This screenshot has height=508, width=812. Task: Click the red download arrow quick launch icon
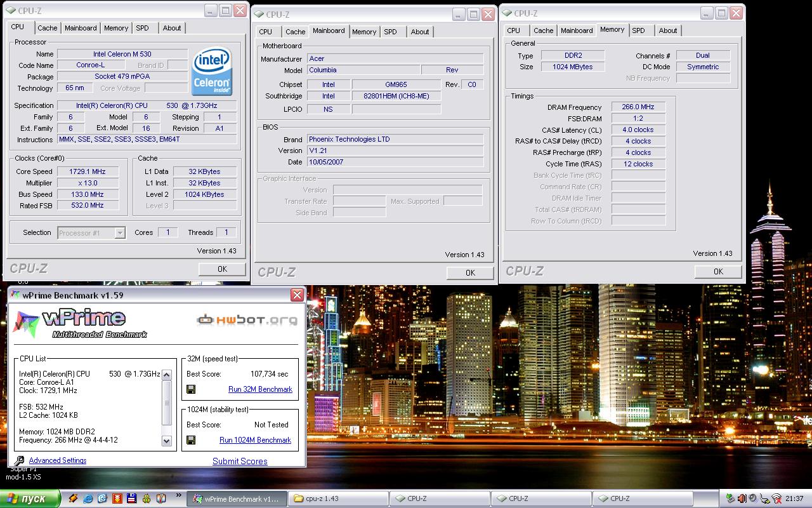coord(117,498)
